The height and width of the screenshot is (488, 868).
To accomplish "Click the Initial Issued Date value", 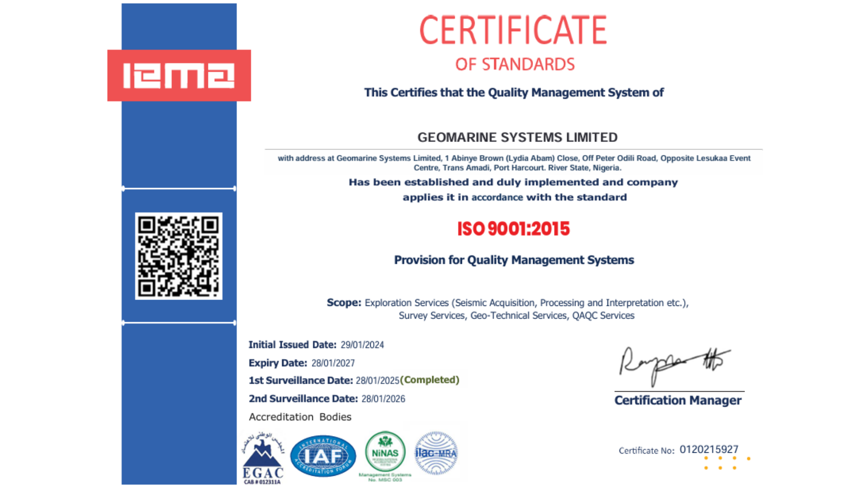I will coord(362,345).
